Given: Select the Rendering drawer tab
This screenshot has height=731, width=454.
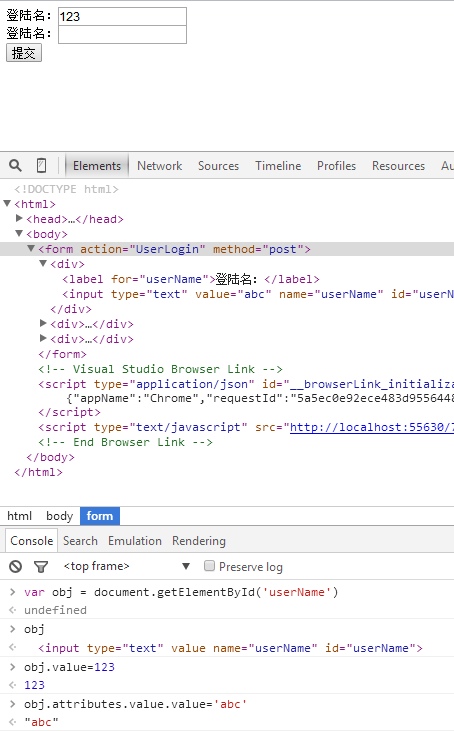Looking at the screenshot, I should coord(199,541).
